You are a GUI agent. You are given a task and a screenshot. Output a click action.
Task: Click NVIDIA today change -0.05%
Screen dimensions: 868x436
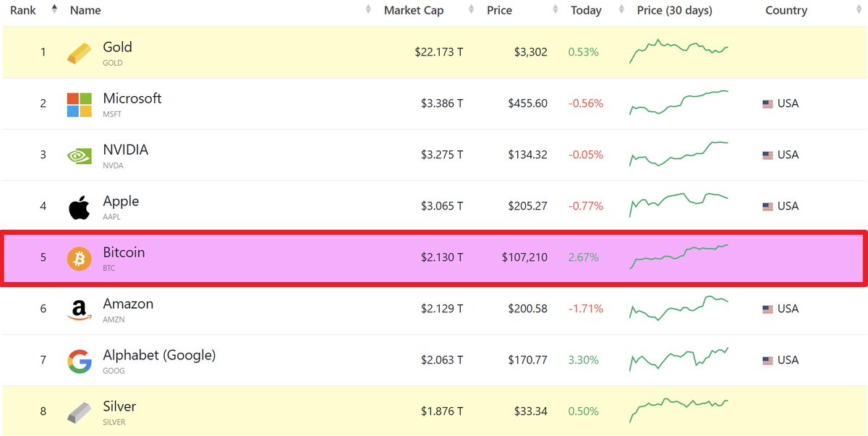[586, 155]
